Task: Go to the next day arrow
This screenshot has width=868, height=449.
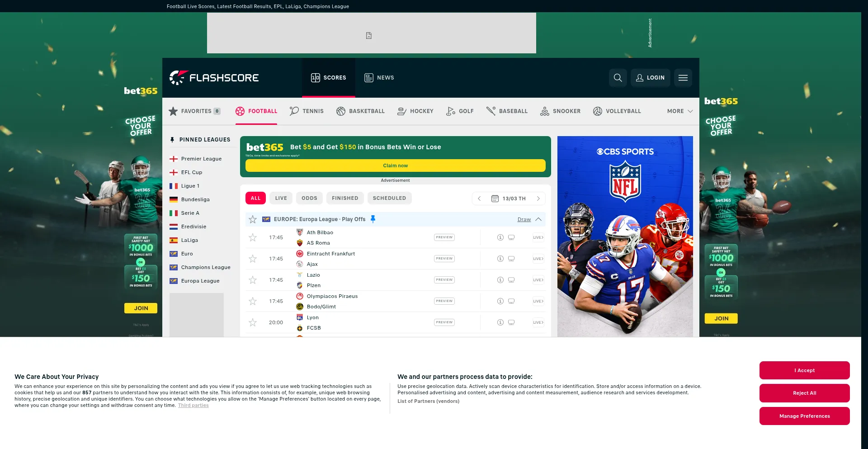Action: 538,199
